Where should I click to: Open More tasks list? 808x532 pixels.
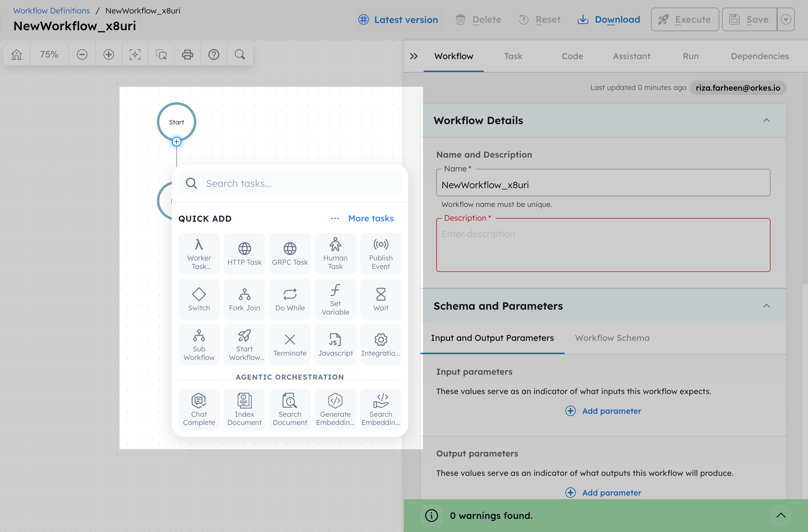[371, 218]
